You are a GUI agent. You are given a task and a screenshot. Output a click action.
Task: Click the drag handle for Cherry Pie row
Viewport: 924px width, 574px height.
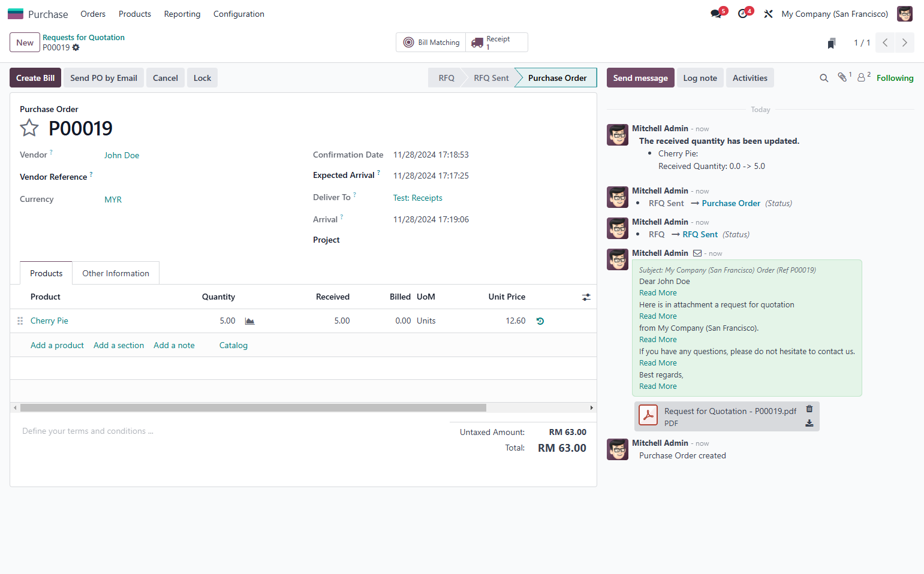click(20, 321)
